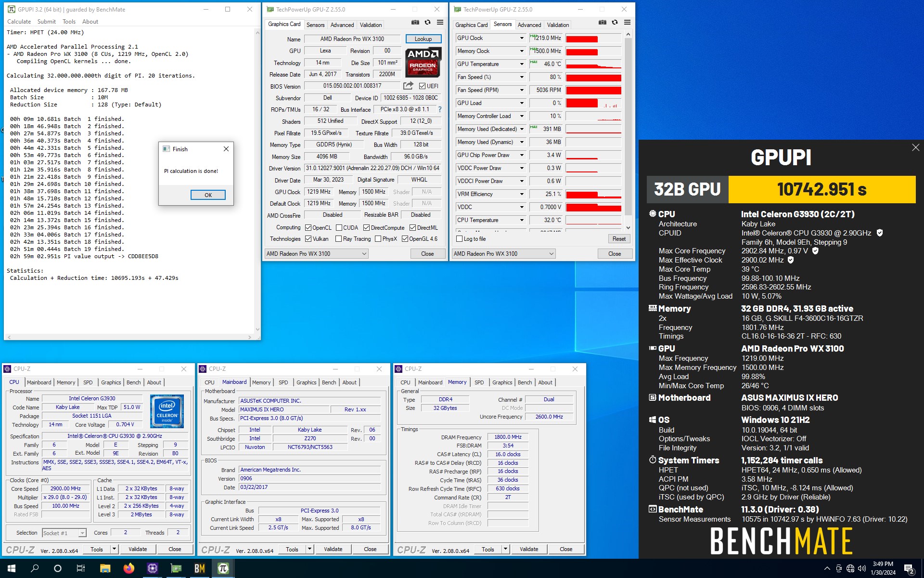Open the GPU Load sensor dropdown

click(x=522, y=103)
